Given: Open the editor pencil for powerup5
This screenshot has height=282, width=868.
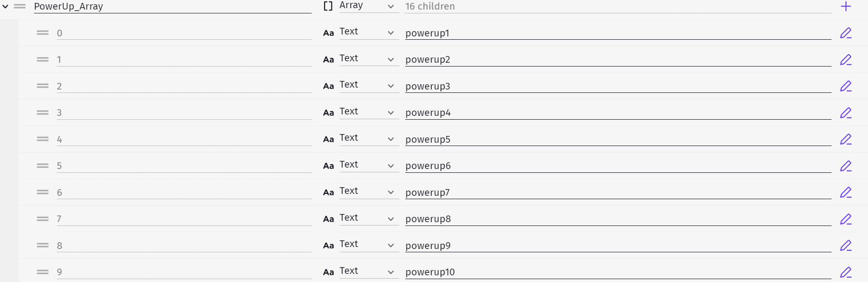Looking at the screenshot, I should coord(845,139).
